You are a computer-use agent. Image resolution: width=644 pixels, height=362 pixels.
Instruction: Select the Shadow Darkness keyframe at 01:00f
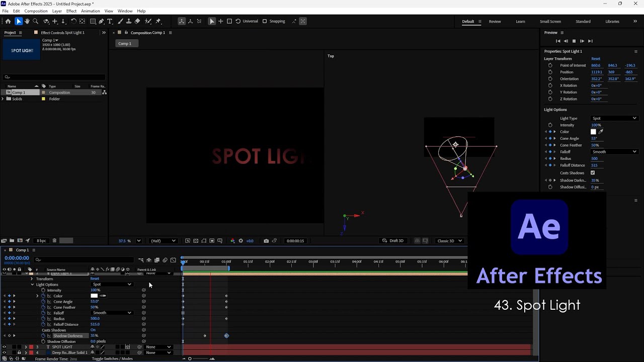pos(226,336)
